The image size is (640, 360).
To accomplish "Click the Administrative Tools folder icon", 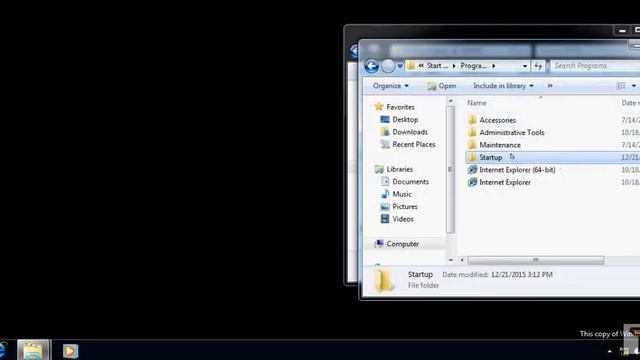I will tap(472, 132).
